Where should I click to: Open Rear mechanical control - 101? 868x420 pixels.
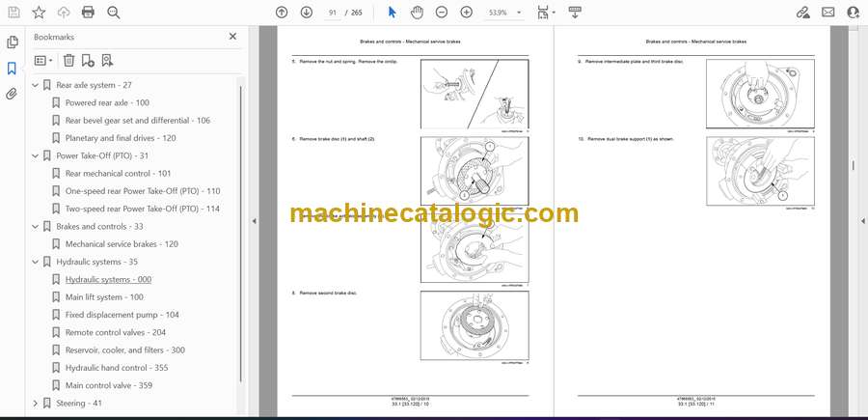(x=119, y=174)
